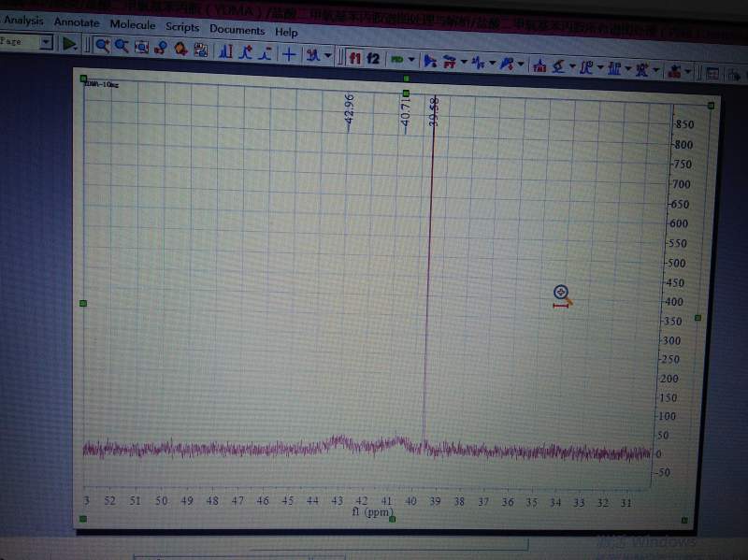This screenshot has width=748, height=560.
Task: Open the Annotate menu
Action: coord(77,22)
